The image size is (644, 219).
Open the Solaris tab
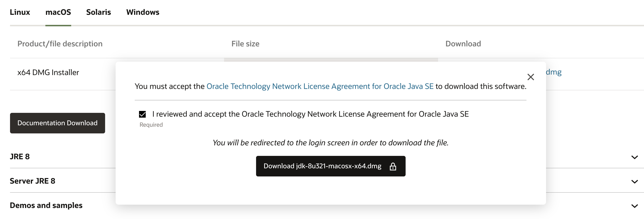click(98, 12)
